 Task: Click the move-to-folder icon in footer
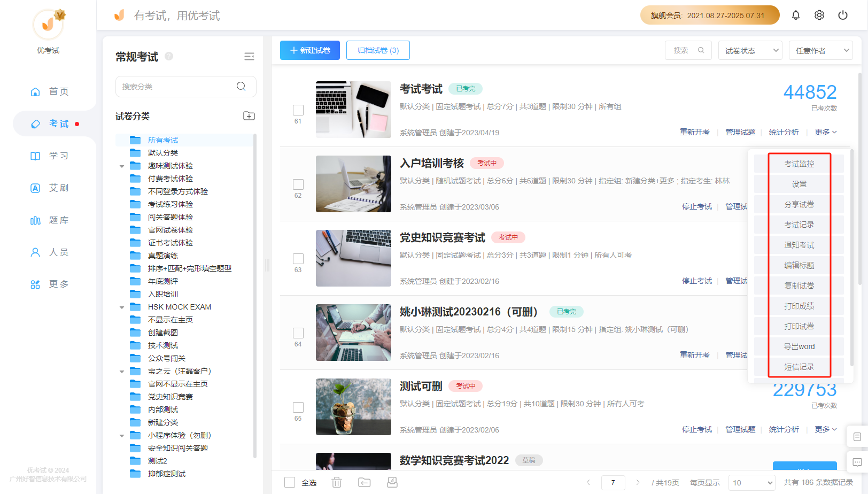coord(365,482)
